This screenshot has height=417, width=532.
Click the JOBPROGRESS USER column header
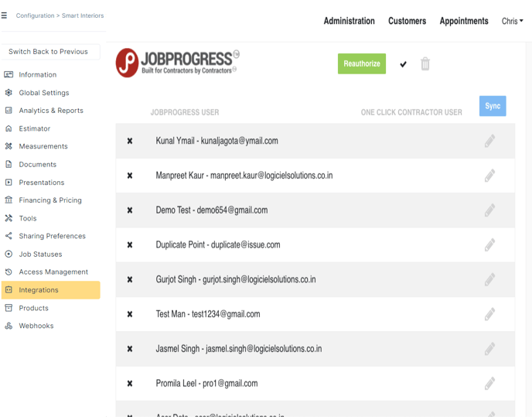click(185, 112)
